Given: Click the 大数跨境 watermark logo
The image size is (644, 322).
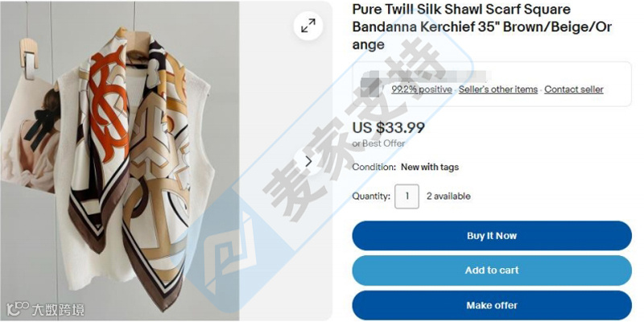Looking at the screenshot, I should (45, 309).
